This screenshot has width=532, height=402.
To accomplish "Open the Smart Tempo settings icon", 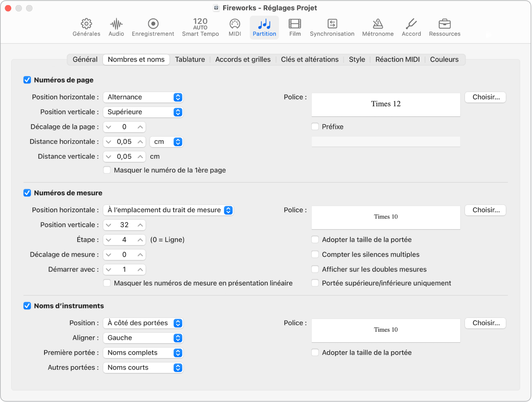I will [200, 27].
